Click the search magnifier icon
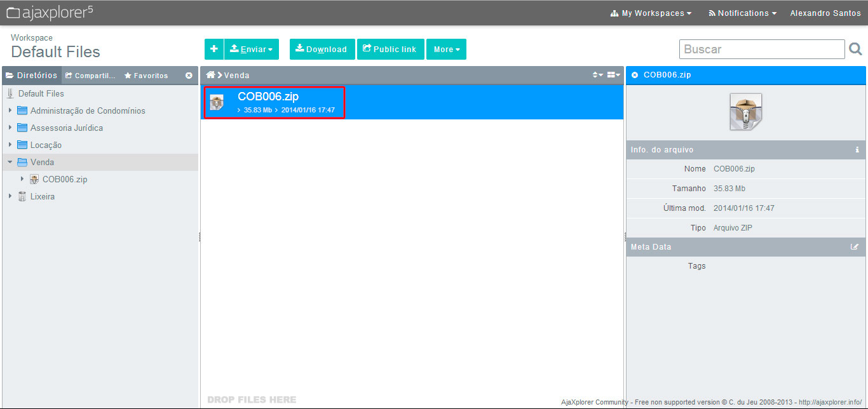The image size is (868, 409). pos(855,49)
